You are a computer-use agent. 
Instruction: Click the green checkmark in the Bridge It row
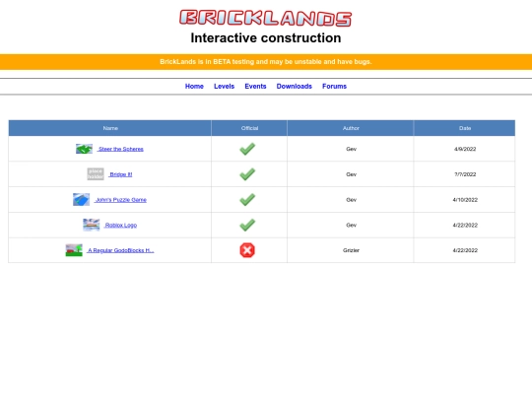(x=247, y=174)
